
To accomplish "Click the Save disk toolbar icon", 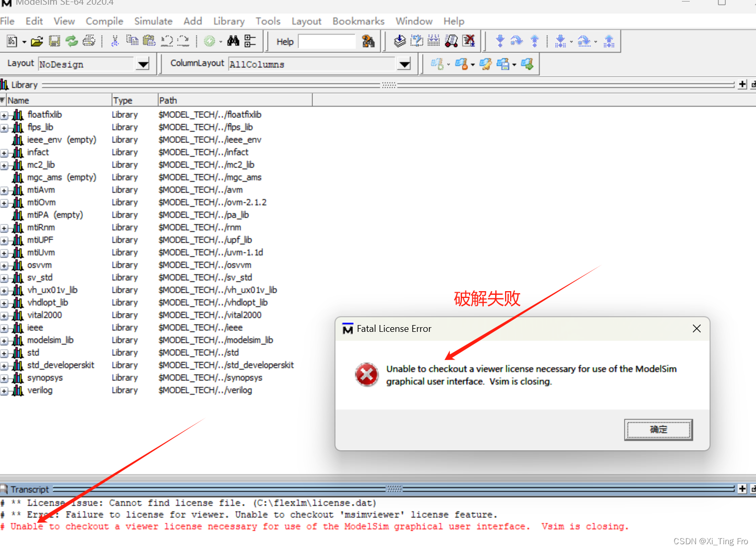I will [x=54, y=41].
